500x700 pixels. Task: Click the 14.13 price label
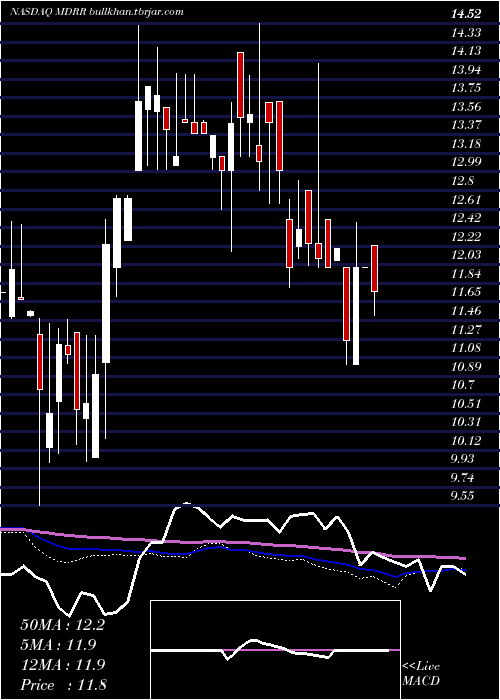(466, 51)
